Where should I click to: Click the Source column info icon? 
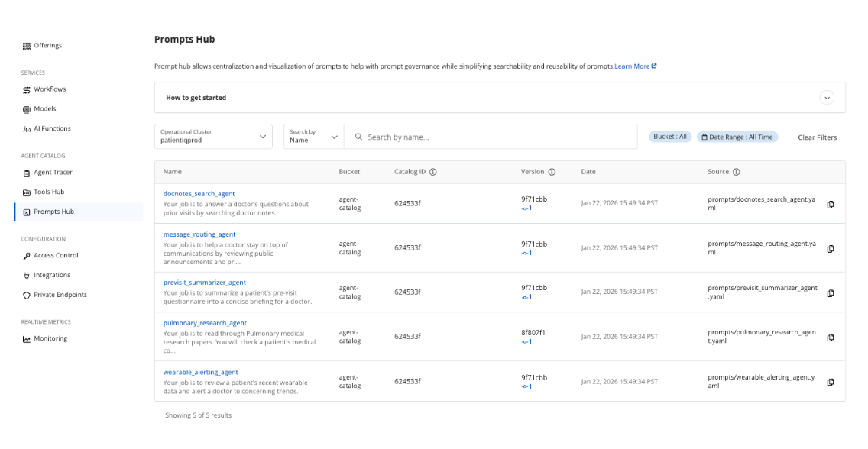click(x=737, y=173)
